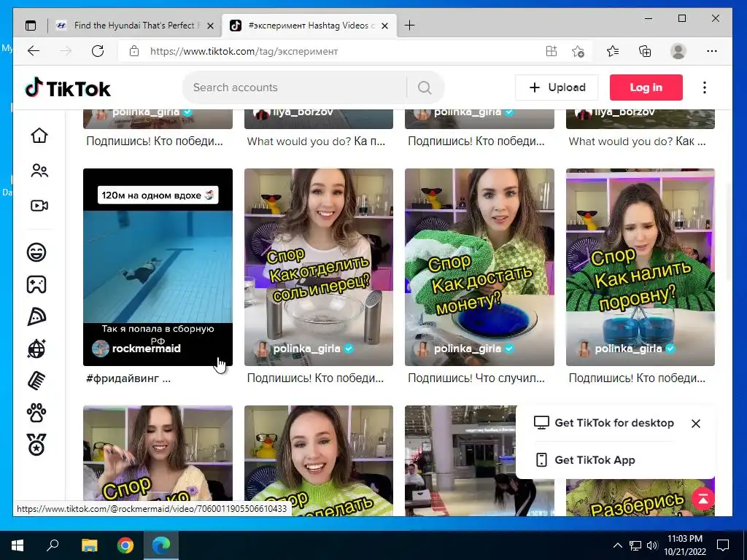Click the #фридайвинг caption

click(x=128, y=378)
